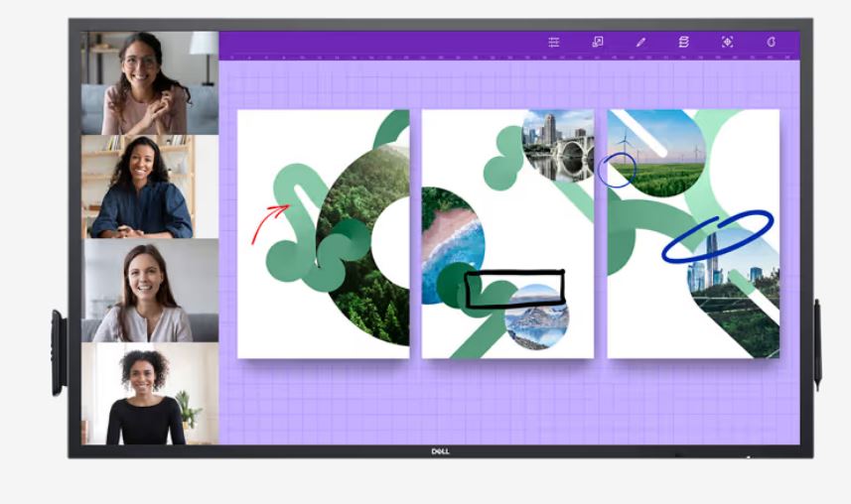
Task: Click the export/share icon in purple toolbar
Action: point(598,42)
